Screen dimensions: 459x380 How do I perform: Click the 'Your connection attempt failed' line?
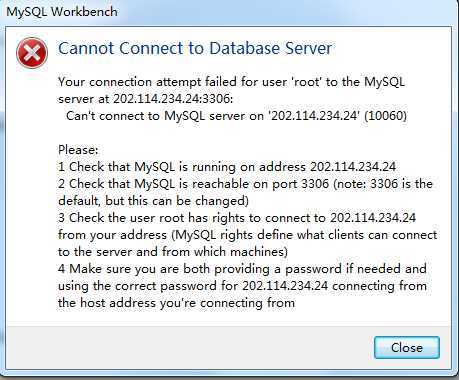click(231, 82)
